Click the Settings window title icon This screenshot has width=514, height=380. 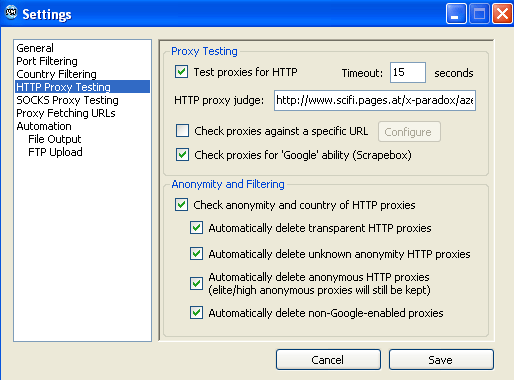(x=11, y=13)
